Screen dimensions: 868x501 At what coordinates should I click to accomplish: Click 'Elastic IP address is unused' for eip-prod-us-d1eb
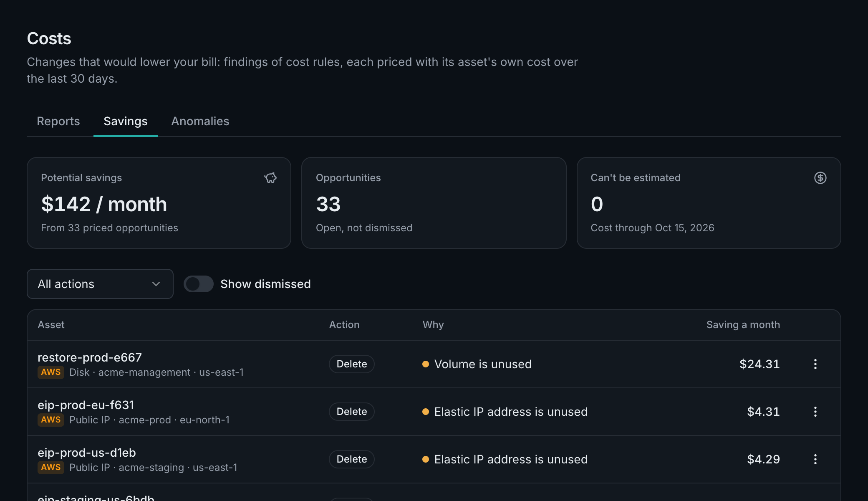pos(511,459)
